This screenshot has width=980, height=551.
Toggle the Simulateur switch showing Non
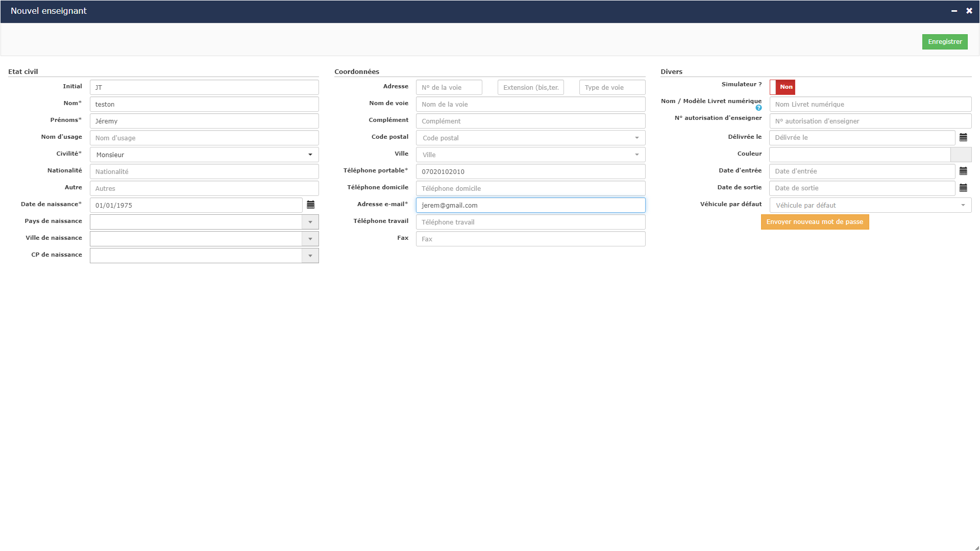pyautogui.click(x=782, y=87)
